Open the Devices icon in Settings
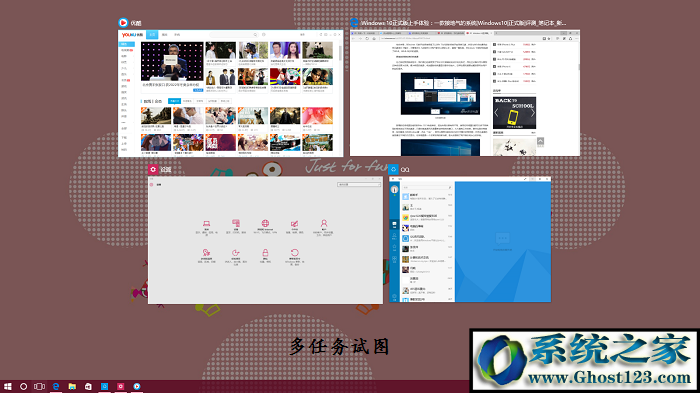 click(x=236, y=223)
